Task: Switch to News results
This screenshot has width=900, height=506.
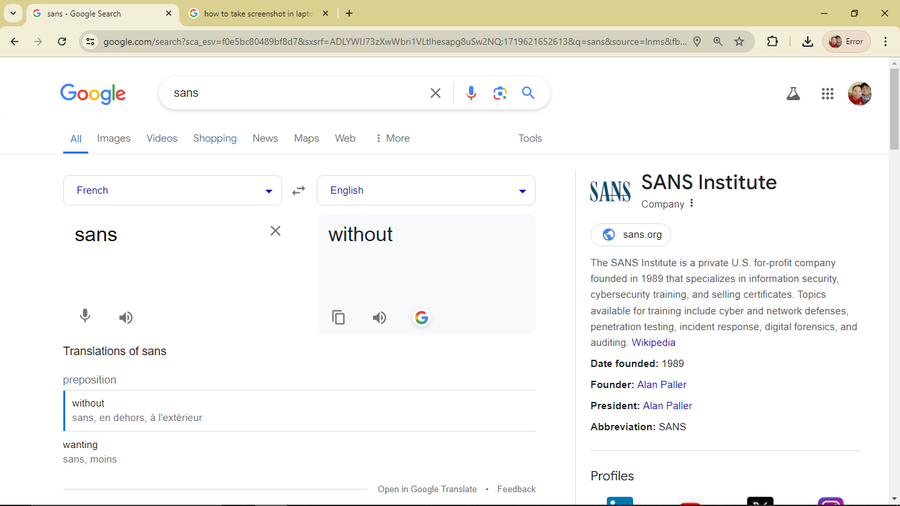Action: [265, 138]
